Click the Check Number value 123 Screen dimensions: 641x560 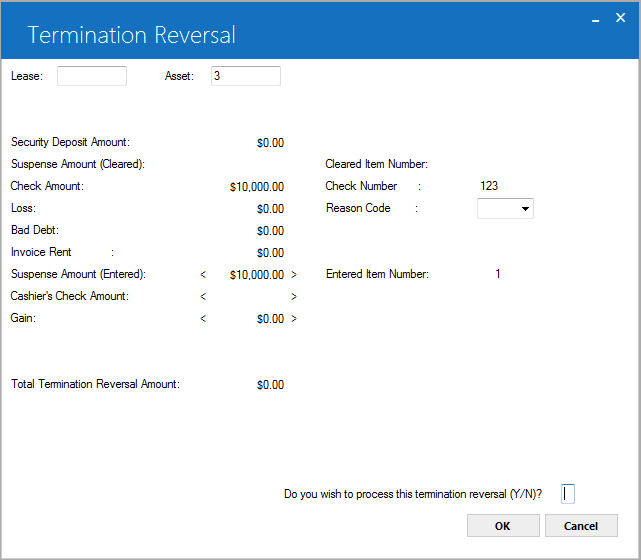click(489, 186)
